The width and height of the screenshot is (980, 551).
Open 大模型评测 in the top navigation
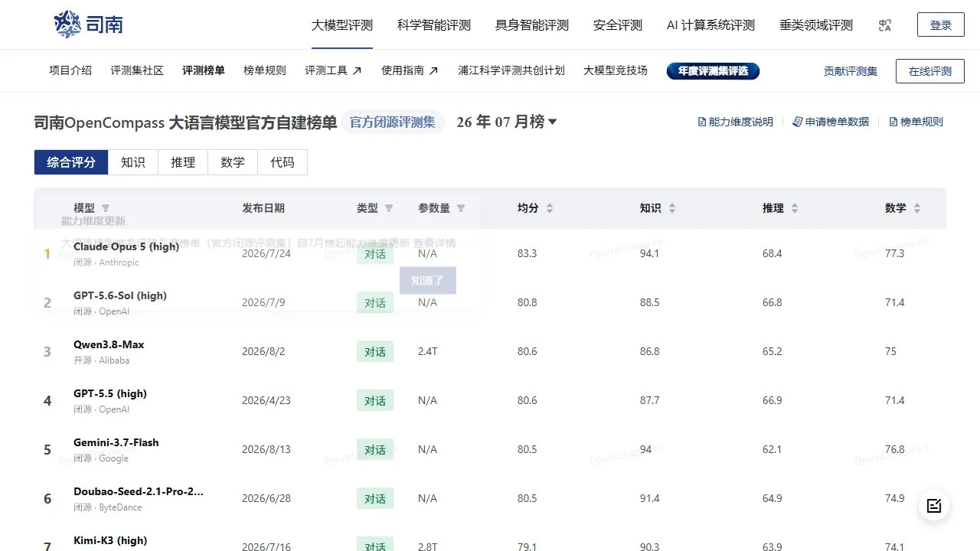pyautogui.click(x=341, y=25)
